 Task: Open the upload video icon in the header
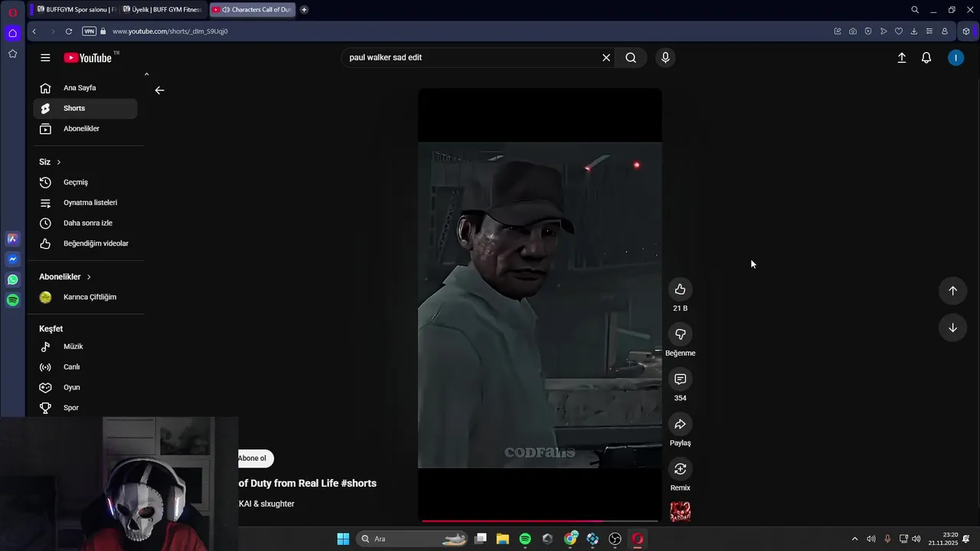(x=902, y=57)
